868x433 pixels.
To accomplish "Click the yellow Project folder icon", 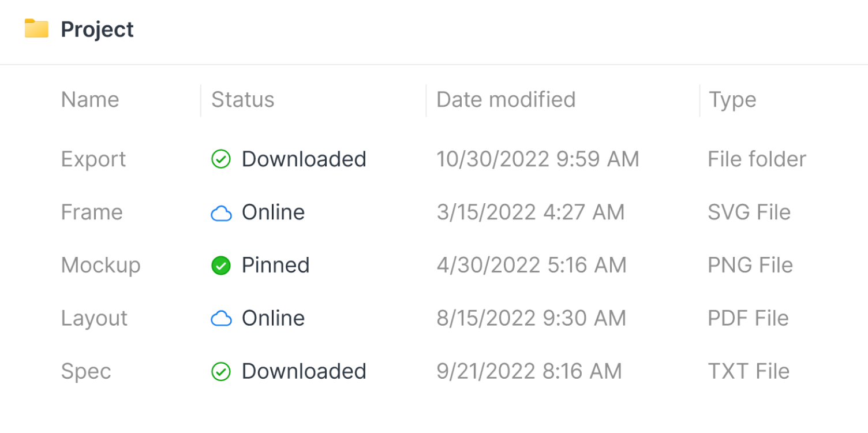I will [36, 29].
